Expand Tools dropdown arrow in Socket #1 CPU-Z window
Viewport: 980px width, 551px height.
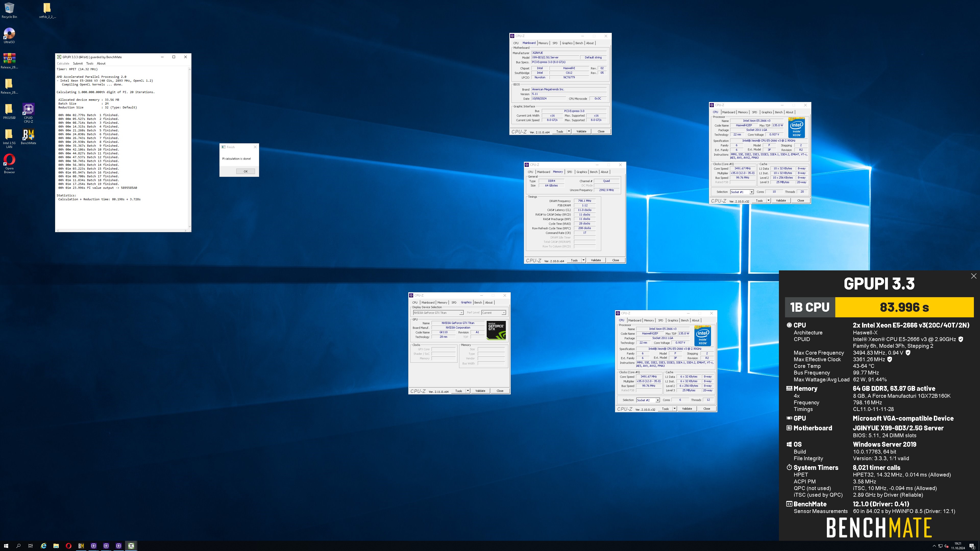[x=768, y=201]
